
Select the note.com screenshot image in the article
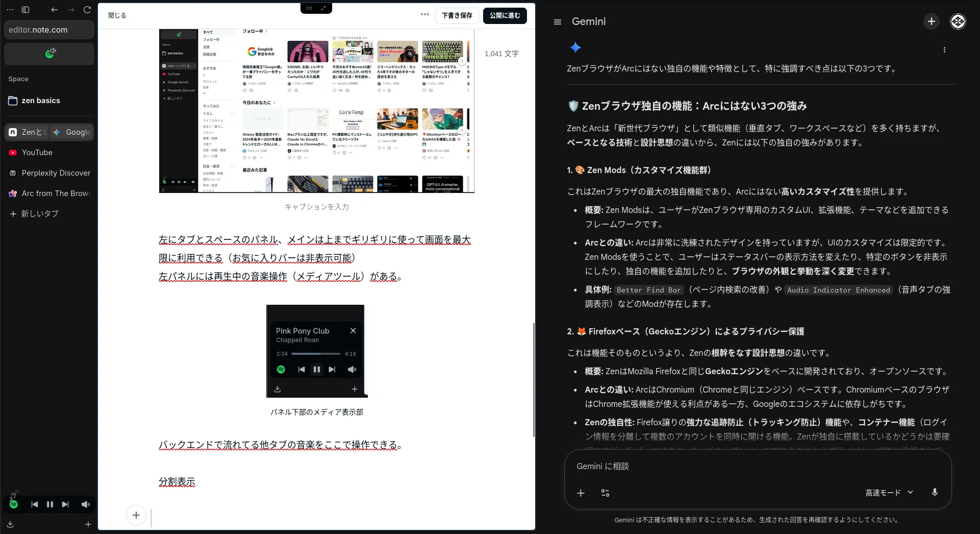[316, 111]
